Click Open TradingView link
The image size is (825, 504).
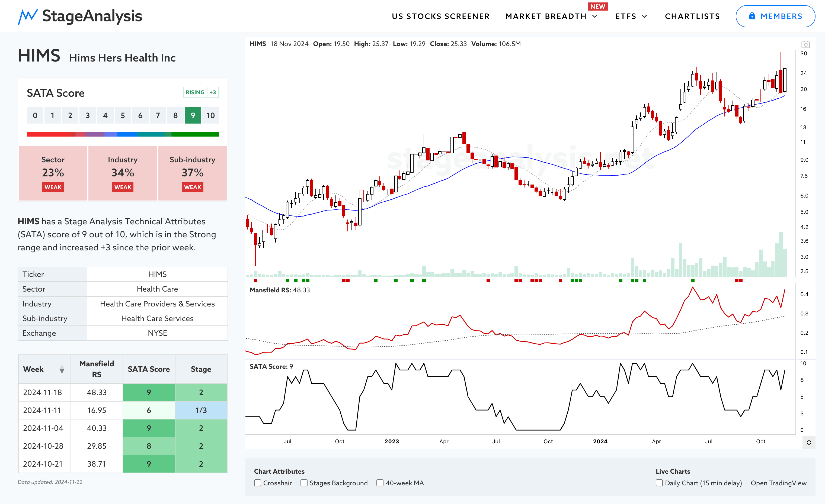tap(778, 483)
